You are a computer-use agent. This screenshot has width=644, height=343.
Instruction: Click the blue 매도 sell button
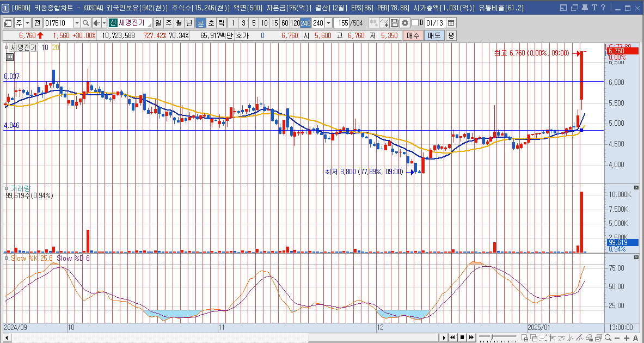(434, 35)
